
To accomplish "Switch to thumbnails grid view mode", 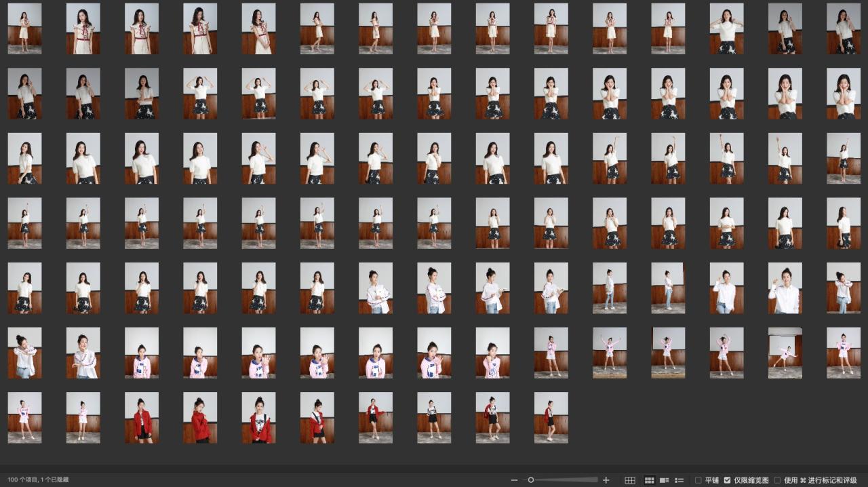I will (x=649, y=480).
